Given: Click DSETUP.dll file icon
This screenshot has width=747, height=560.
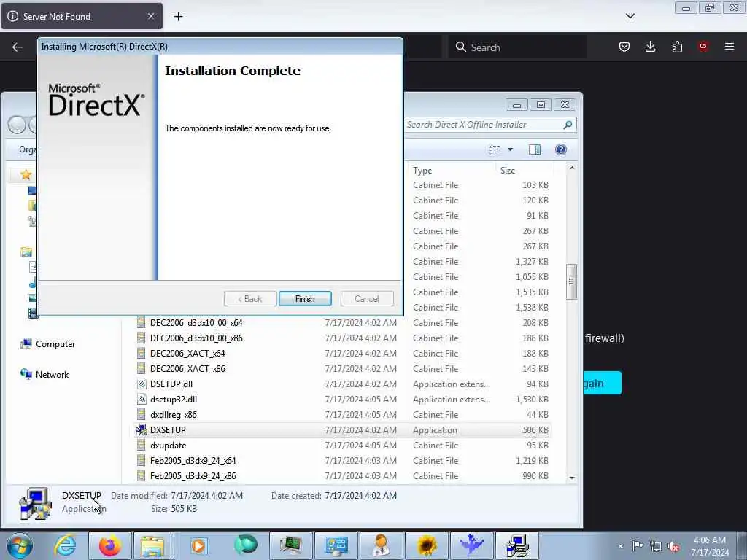Looking at the screenshot, I should pos(141,384).
